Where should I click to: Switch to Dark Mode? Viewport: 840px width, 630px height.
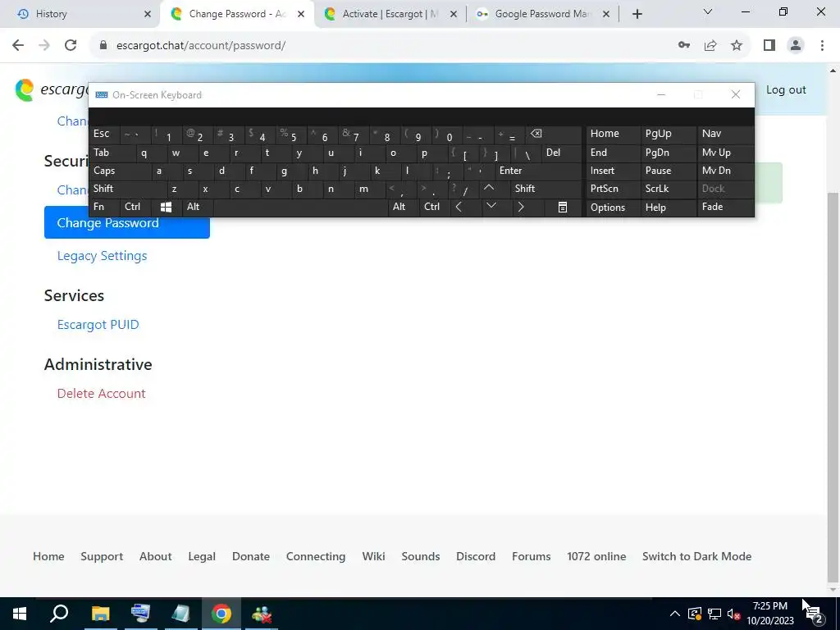pyautogui.click(x=696, y=556)
